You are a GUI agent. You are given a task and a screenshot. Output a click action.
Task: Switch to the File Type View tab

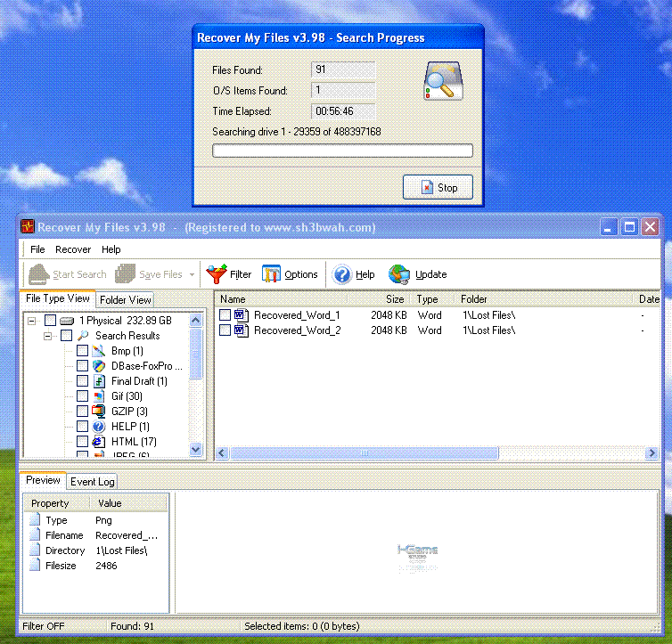coord(57,298)
